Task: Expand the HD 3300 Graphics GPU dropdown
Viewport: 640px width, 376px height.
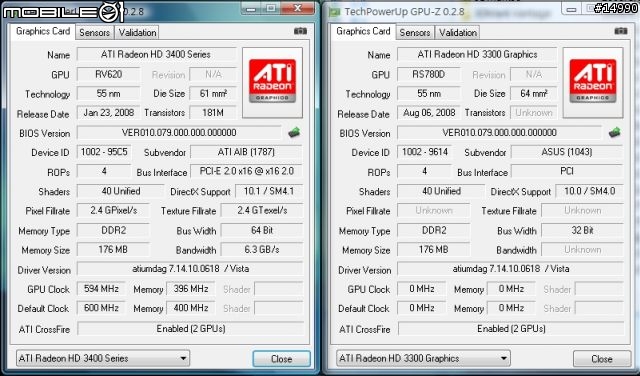Action: click(423, 358)
